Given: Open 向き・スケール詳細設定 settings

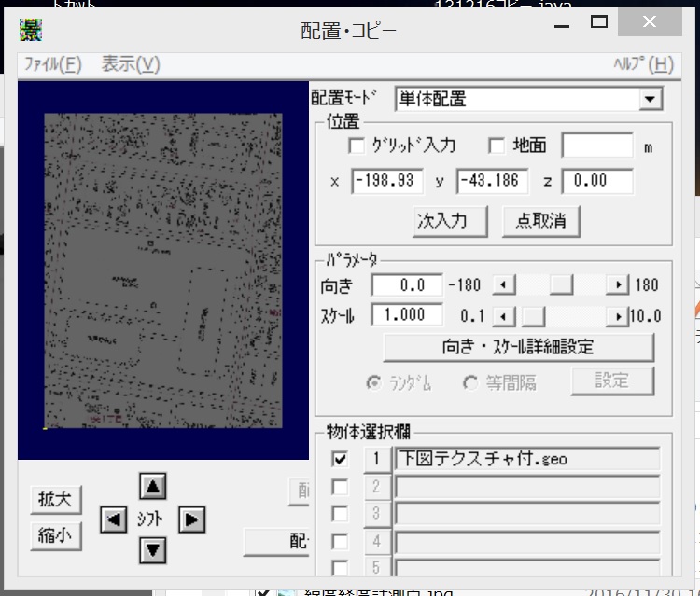Looking at the screenshot, I should pos(519,347).
